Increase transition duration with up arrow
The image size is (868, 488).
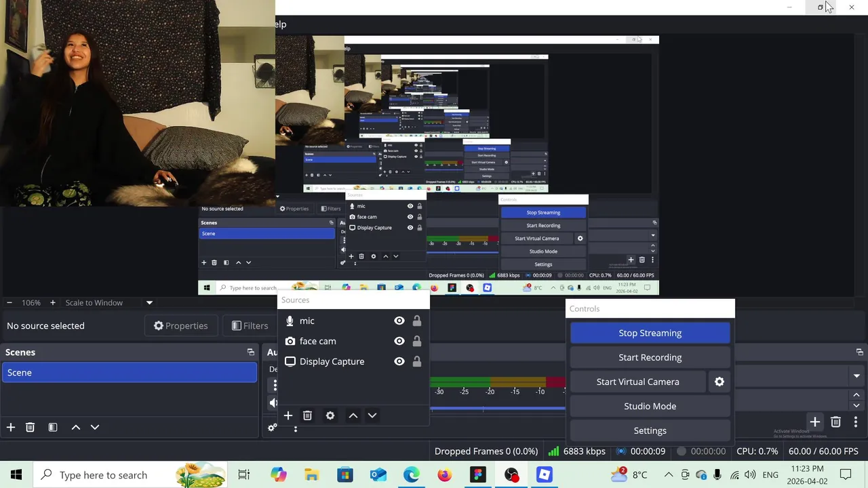click(856, 394)
